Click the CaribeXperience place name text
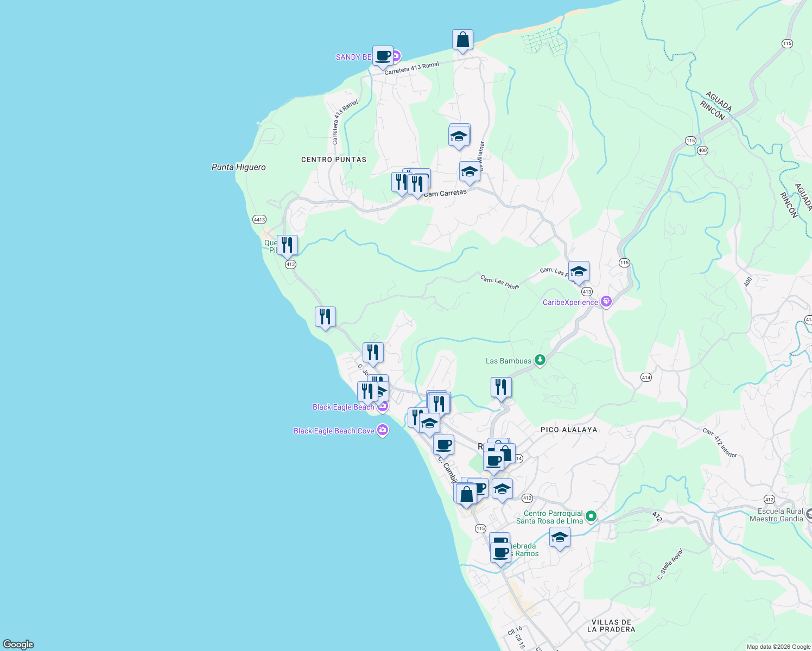The width and height of the screenshot is (812, 651). coord(570,302)
